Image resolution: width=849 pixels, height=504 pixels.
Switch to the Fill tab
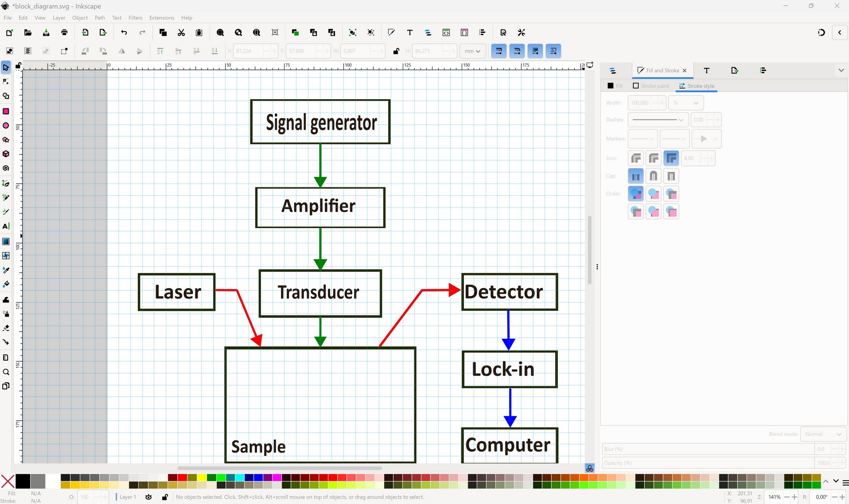click(615, 86)
